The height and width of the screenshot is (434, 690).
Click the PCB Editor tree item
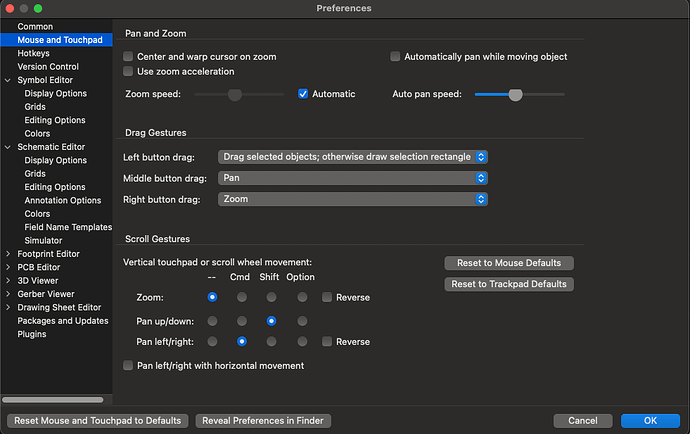(39, 267)
